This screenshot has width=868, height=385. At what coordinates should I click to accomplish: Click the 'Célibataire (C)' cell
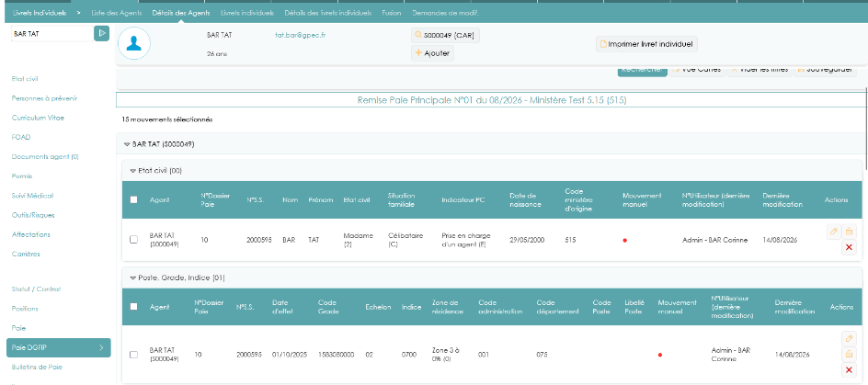405,240
